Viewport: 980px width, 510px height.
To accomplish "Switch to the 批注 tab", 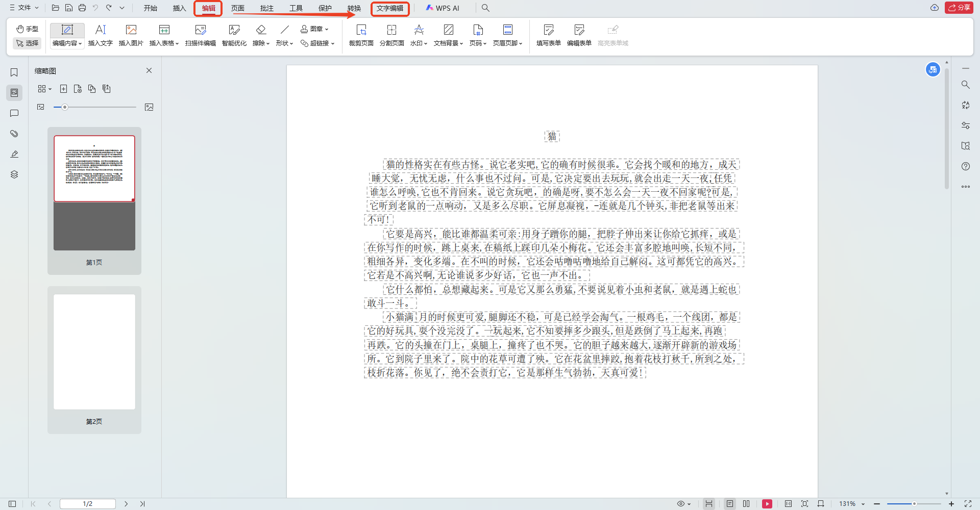I will 266,8.
